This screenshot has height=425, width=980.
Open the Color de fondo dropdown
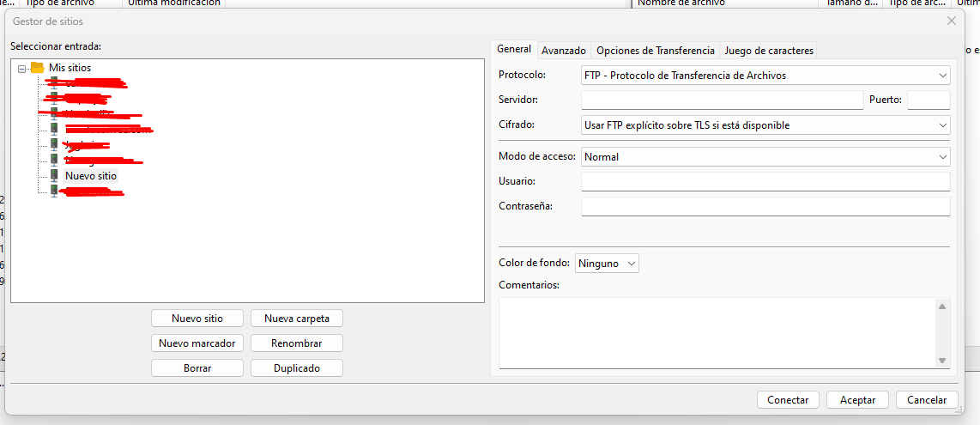[607, 264]
